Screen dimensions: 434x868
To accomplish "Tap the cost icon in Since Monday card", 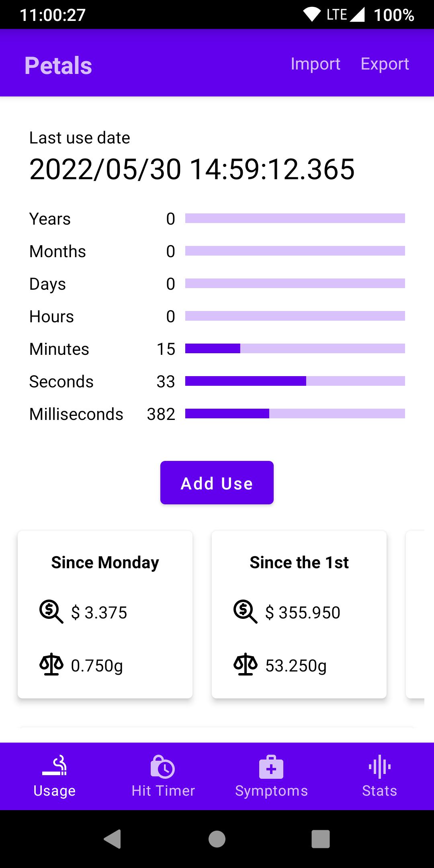I will (x=51, y=612).
